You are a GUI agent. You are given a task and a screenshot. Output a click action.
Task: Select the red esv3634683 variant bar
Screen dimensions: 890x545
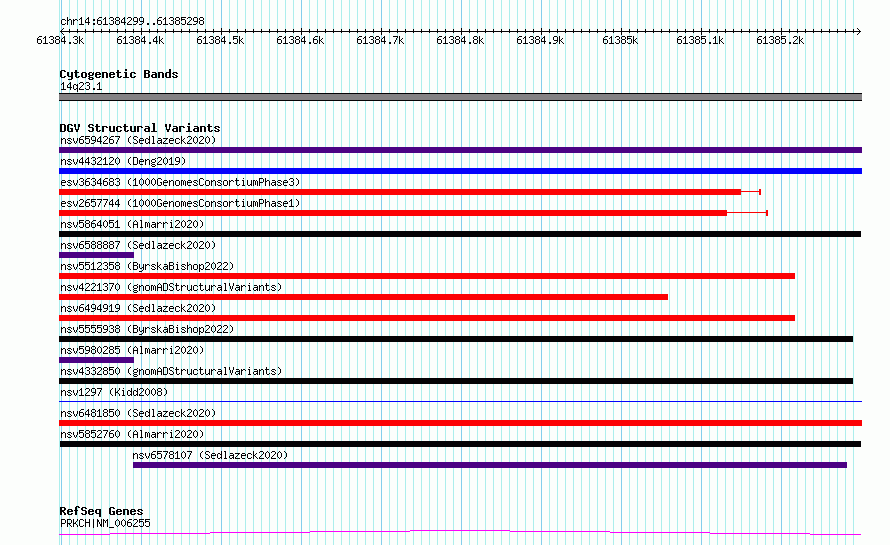pyautogui.click(x=400, y=192)
